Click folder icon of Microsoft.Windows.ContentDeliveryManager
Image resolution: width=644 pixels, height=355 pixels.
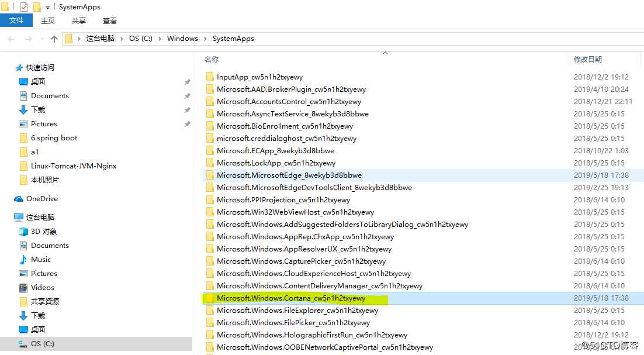click(210, 286)
